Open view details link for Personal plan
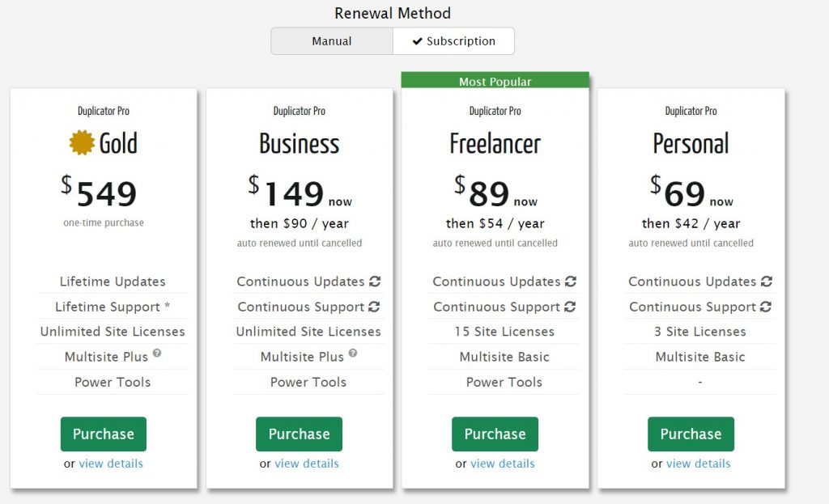829x504 pixels. pyautogui.click(x=699, y=464)
